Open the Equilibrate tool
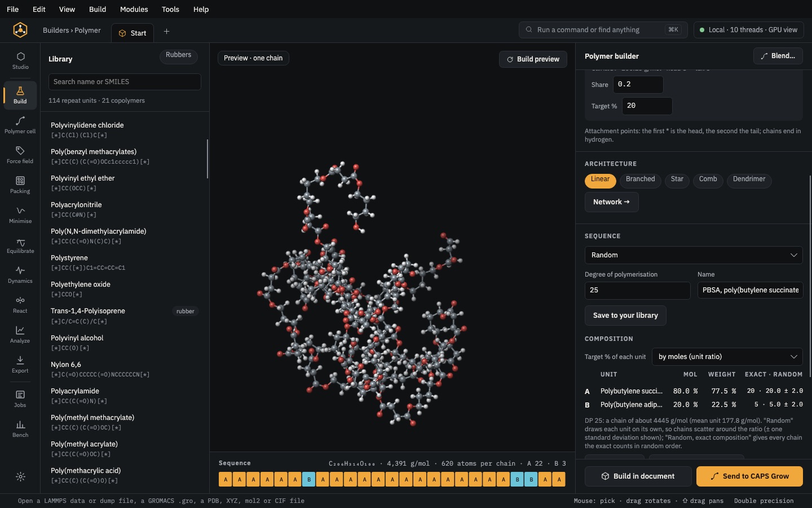Screen dimensions: 812x508 point(20,244)
